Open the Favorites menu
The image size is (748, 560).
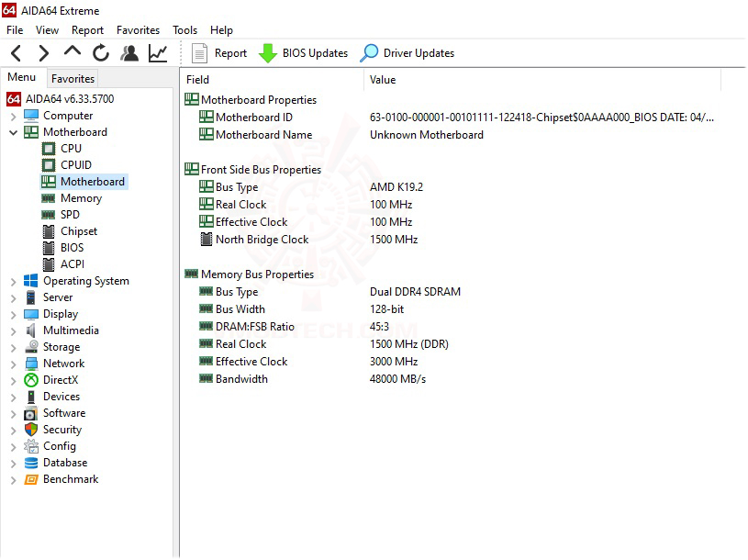click(138, 30)
